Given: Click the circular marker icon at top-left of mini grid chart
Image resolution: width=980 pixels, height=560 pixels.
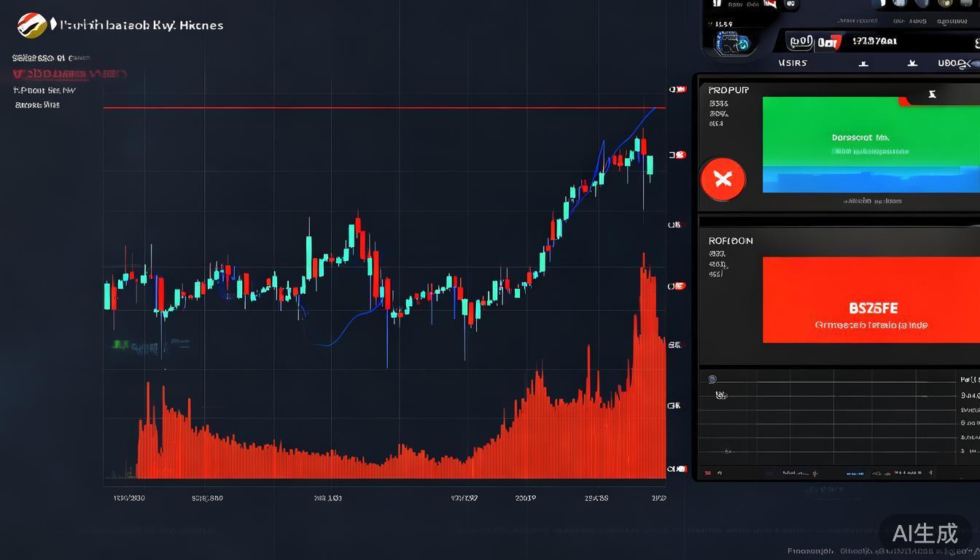Looking at the screenshot, I should tap(712, 379).
